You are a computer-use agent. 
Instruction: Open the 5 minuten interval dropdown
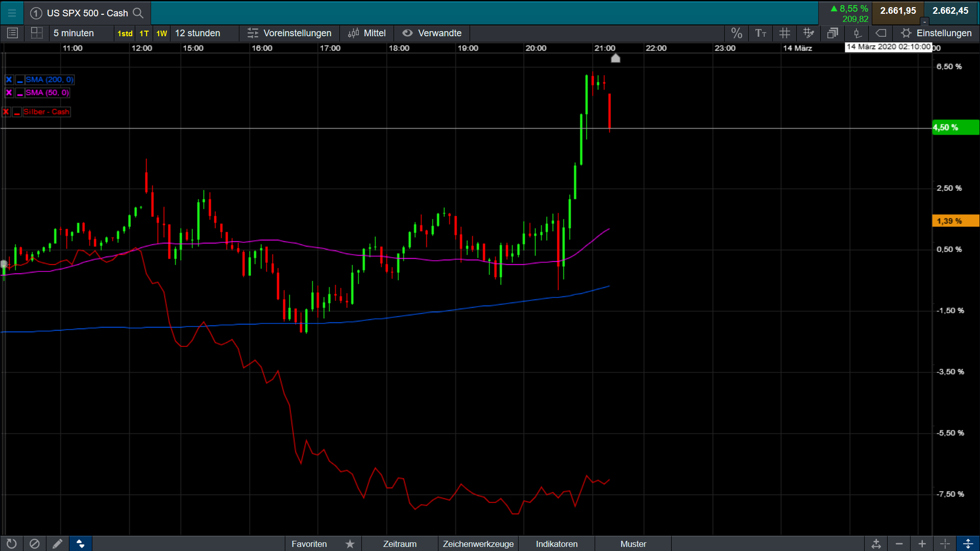pyautogui.click(x=74, y=33)
